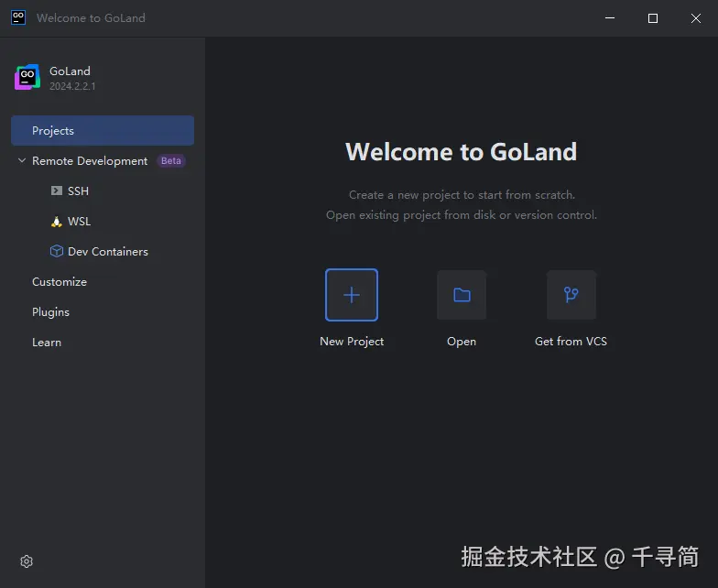Select the WSL text entry
718x588 pixels.
pos(79,222)
